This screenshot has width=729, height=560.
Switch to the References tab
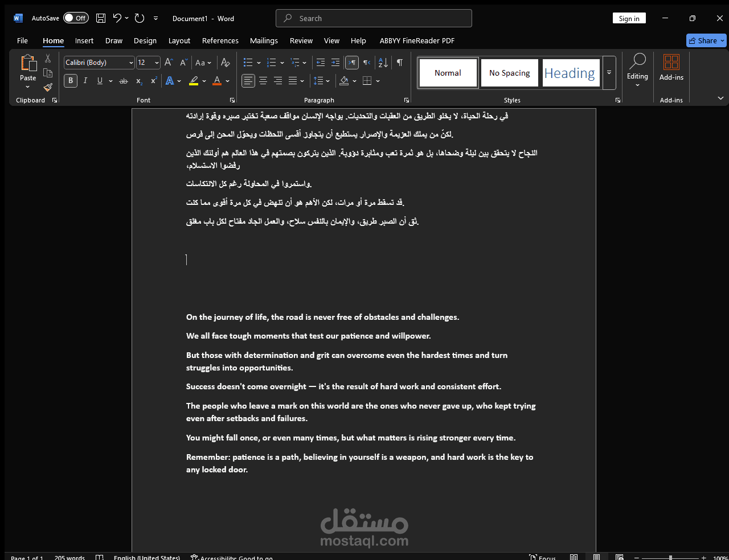click(x=220, y=40)
